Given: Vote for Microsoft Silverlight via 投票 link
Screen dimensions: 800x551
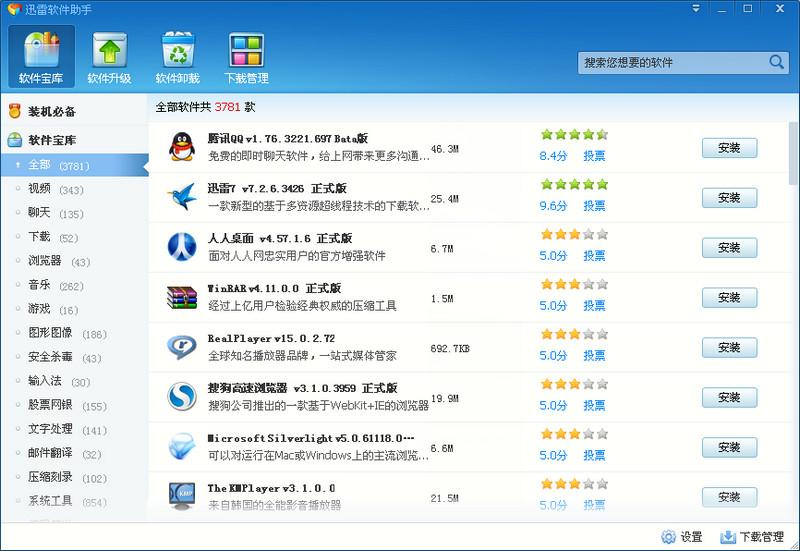Looking at the screenshot, I should coord(594,455).
